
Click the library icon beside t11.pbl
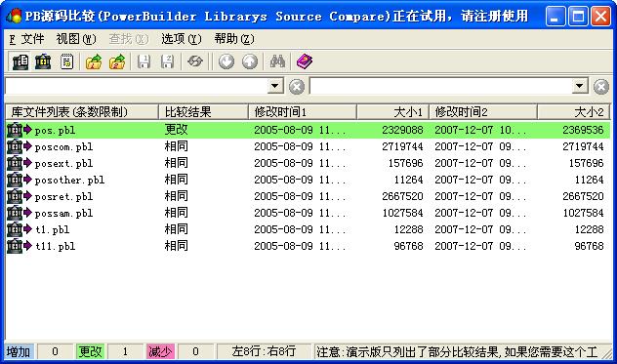tap(15, 246)
